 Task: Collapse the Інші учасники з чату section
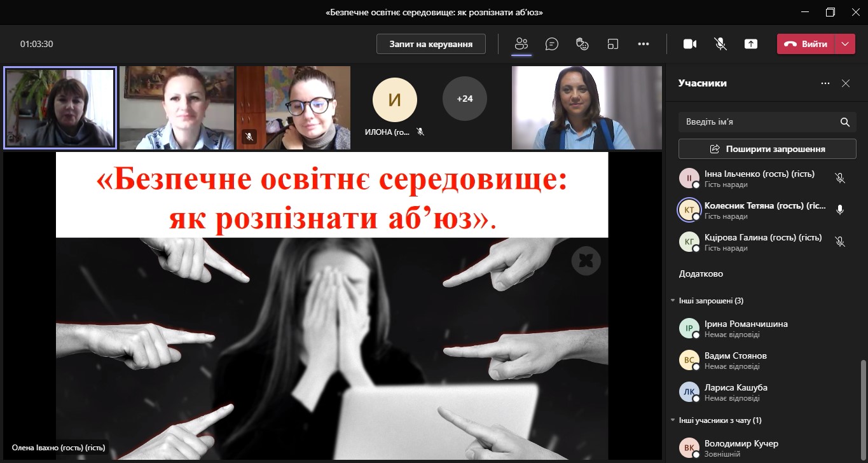[673, 420]
